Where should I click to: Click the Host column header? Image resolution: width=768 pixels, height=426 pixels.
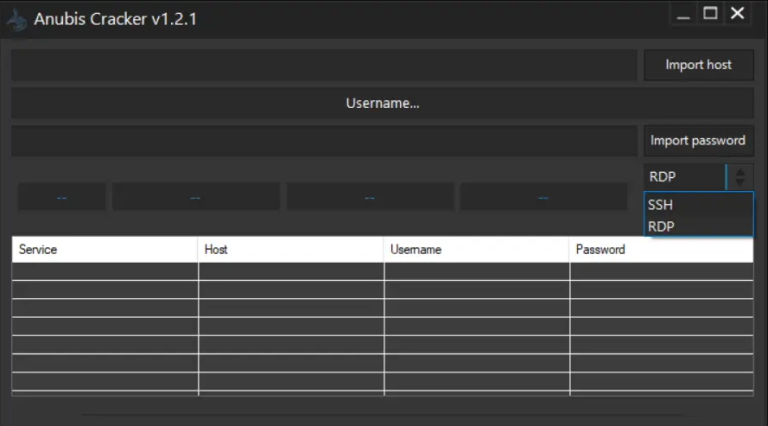tap(291, 250)
